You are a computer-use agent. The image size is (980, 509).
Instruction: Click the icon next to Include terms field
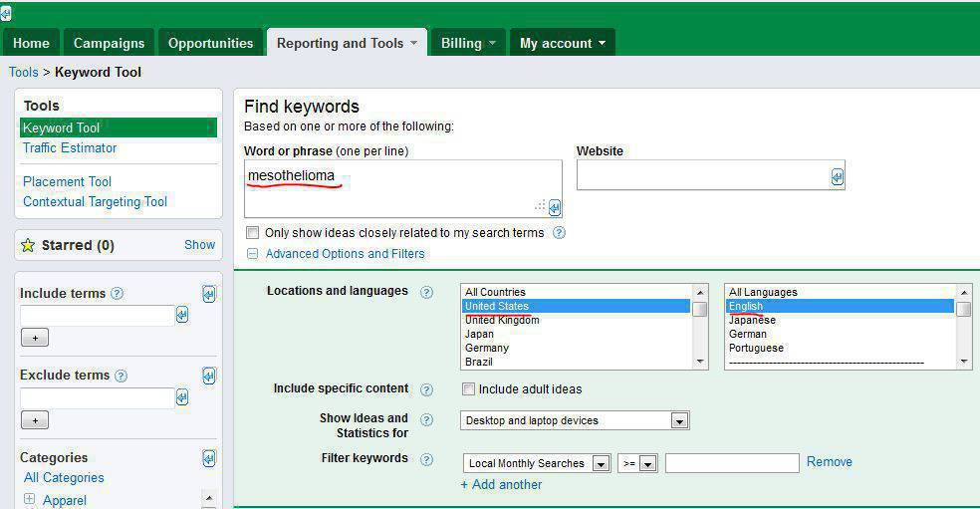(x=182, y=315)
